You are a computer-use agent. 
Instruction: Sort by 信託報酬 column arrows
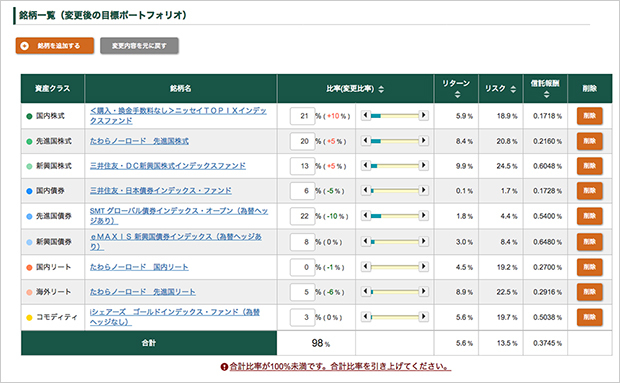coord(546,94)
